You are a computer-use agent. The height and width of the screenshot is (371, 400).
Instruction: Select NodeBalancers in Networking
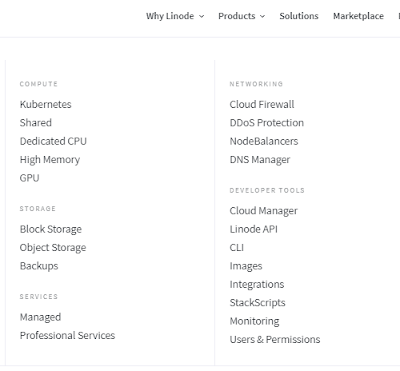pyautogui.click(x=264, y=141)
